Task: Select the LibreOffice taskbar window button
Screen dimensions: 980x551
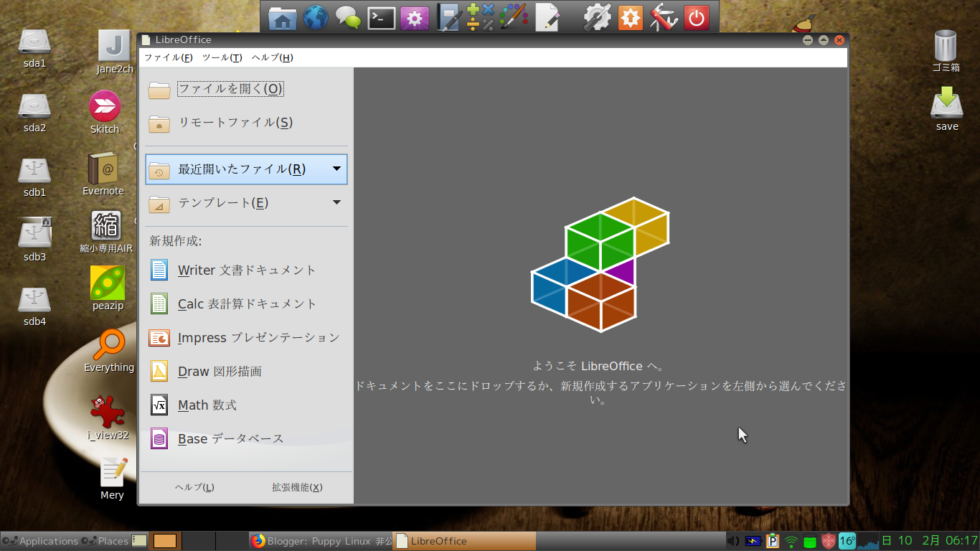Action: tap(465, 541)
